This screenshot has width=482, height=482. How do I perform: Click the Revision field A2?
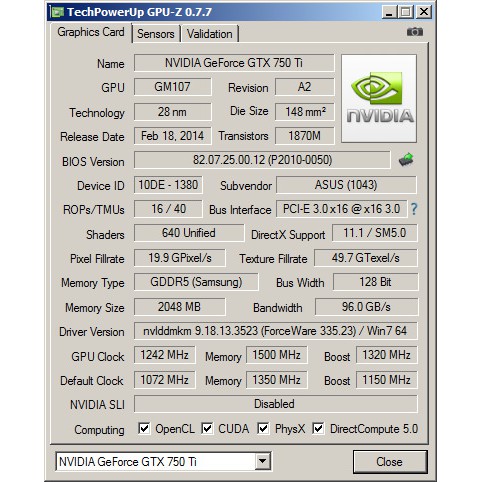tap(304, 87)
